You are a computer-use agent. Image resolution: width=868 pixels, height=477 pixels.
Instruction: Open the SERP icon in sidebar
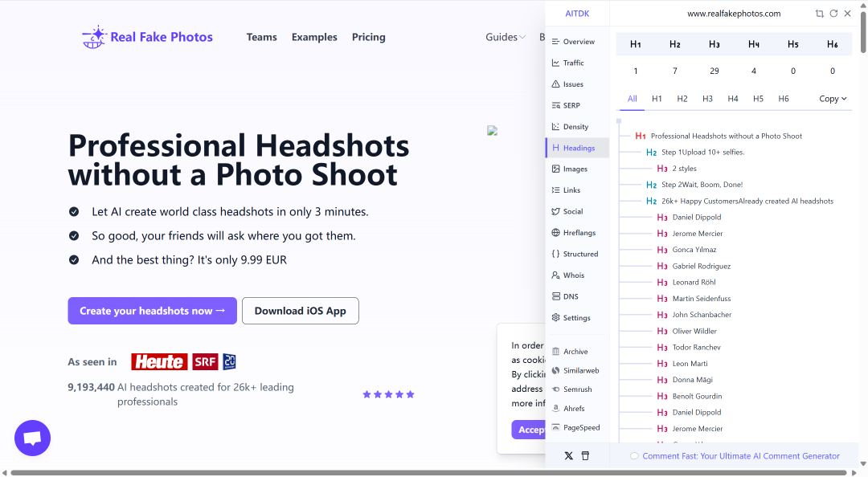(556, 105)
